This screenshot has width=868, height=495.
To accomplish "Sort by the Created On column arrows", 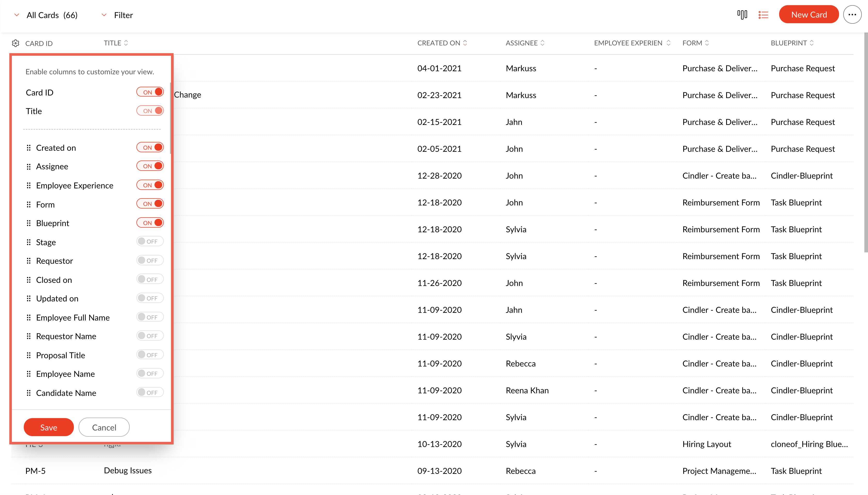I will point(465,43).
